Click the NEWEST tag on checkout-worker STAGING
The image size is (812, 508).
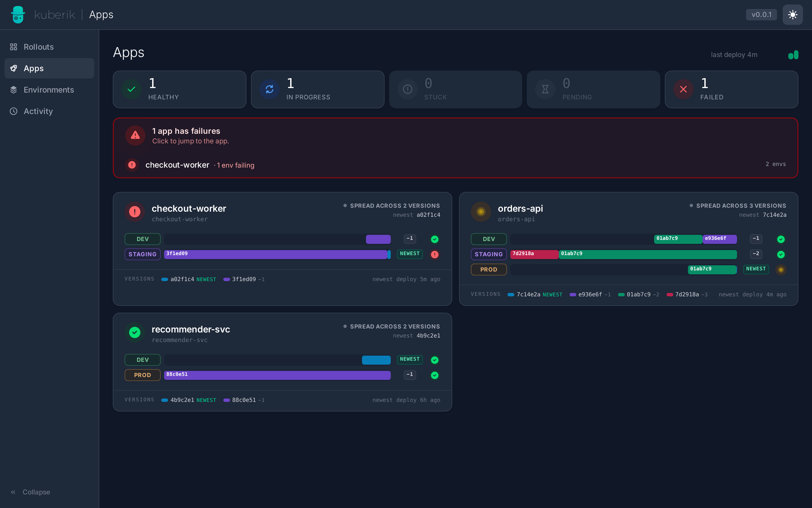(x=410, y=254)
